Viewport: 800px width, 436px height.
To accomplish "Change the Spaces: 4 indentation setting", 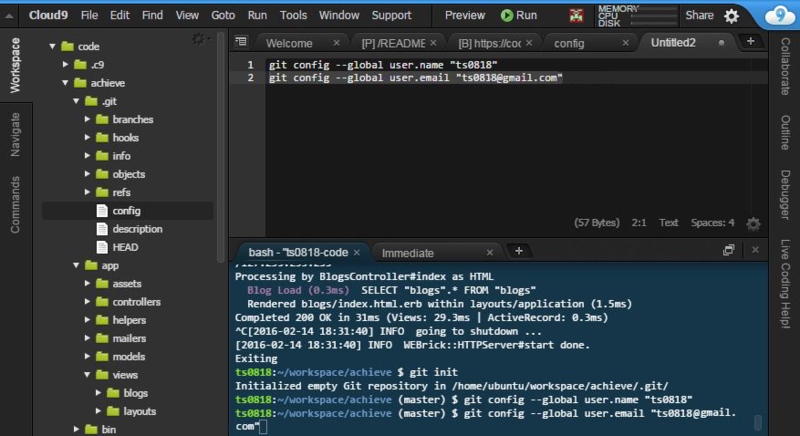I will pos(713,223).
